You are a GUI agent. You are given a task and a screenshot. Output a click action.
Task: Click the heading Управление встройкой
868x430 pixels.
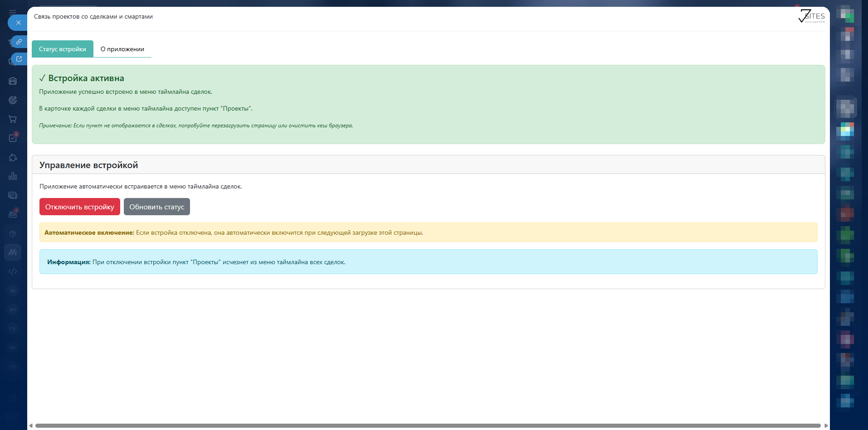pos(89,165)
